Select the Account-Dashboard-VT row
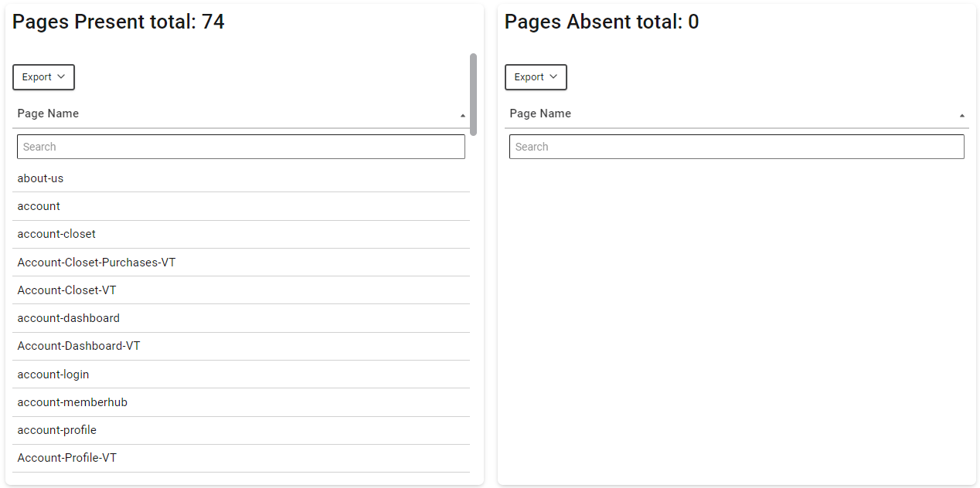Image resolution: width=980 pixels, height=488 pixels. tap(241, 346)
